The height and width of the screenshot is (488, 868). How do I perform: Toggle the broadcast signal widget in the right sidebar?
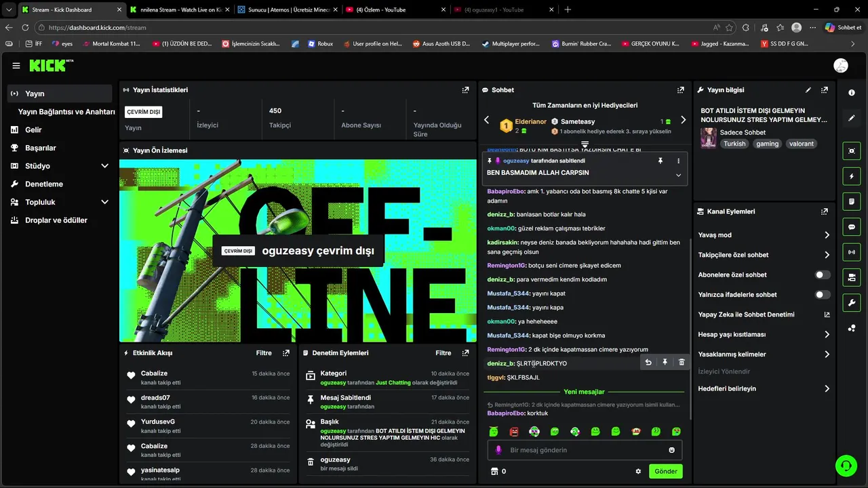click(x=852, y=252)
